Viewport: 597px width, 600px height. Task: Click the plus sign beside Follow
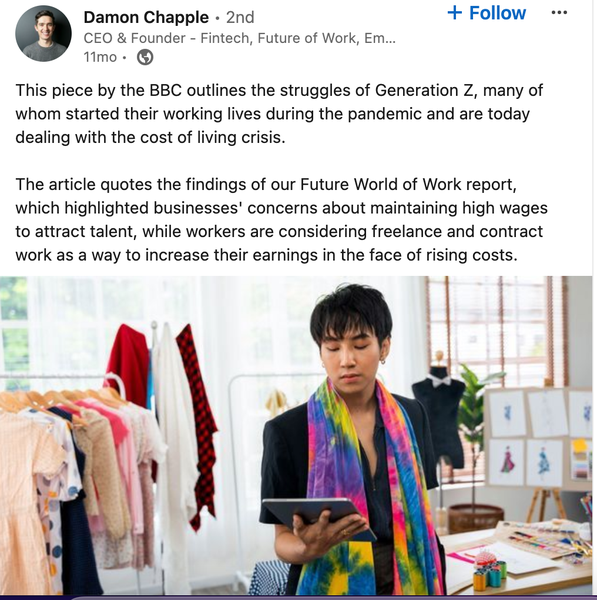click(x=455, y=13)
